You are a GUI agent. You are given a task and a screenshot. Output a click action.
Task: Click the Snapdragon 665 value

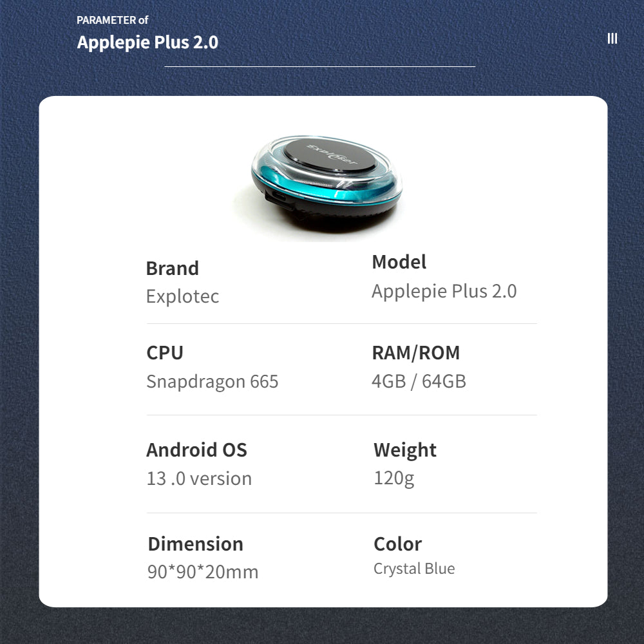click(x=213, y=381)
